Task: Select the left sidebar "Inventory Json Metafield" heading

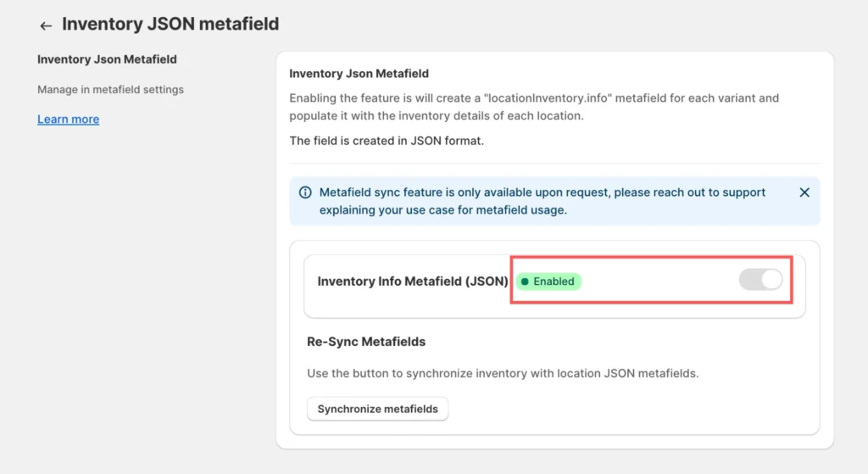Action: (x=107, y=59)
